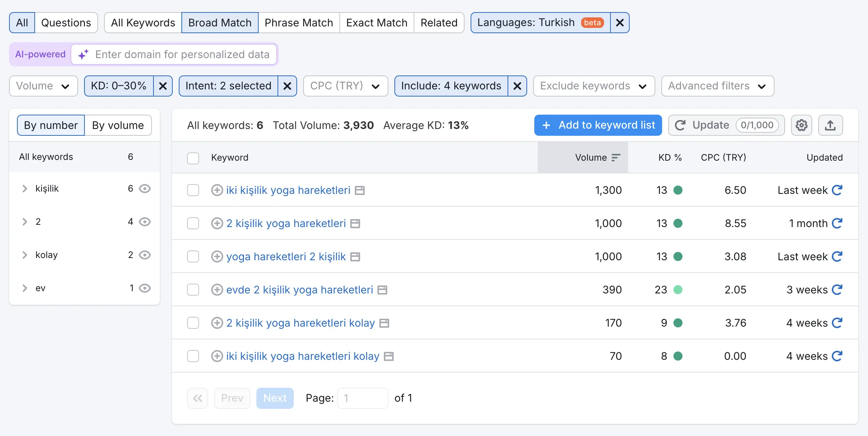Open the CPC (TRY) filter dropdown
The width and height of the screenshot is (868, 436).
(x=345, y=86)
